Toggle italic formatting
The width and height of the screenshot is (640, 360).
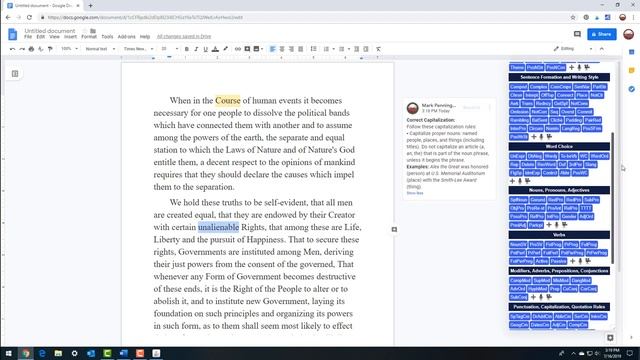[x=196, y=49]
